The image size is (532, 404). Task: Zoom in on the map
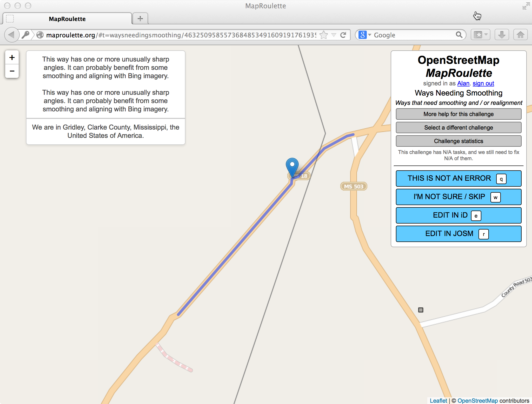click(x=12, y=57)
